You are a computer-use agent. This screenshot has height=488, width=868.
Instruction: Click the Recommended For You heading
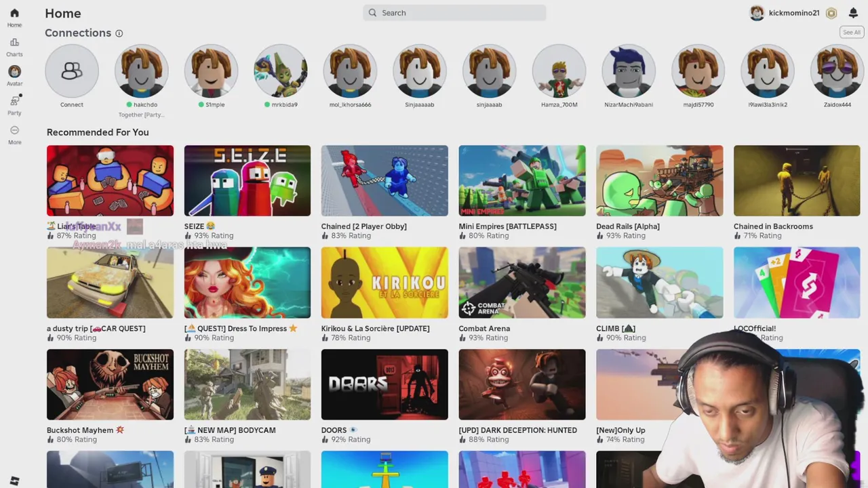pos(98,132)
